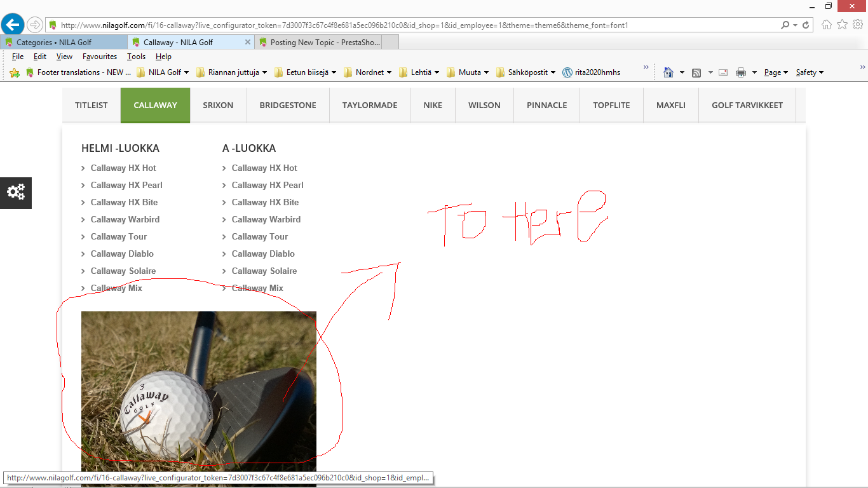Open the Favourites menu

(100, 57)
